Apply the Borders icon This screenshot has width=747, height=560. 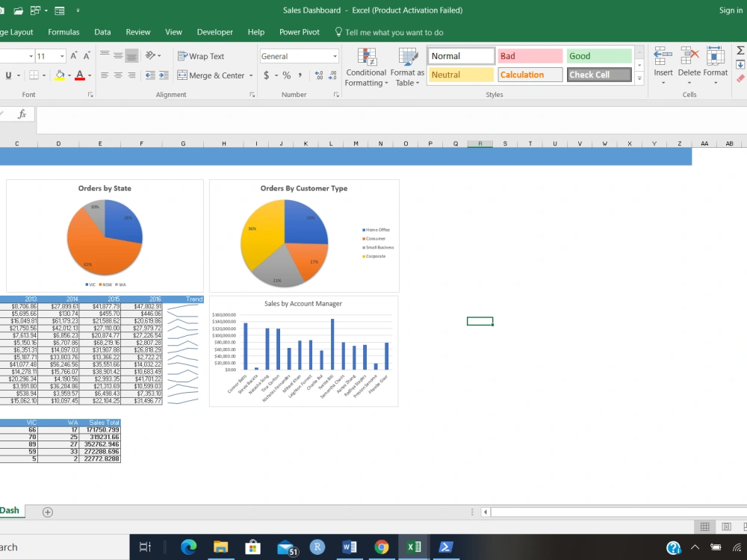[x=34, y=75]
